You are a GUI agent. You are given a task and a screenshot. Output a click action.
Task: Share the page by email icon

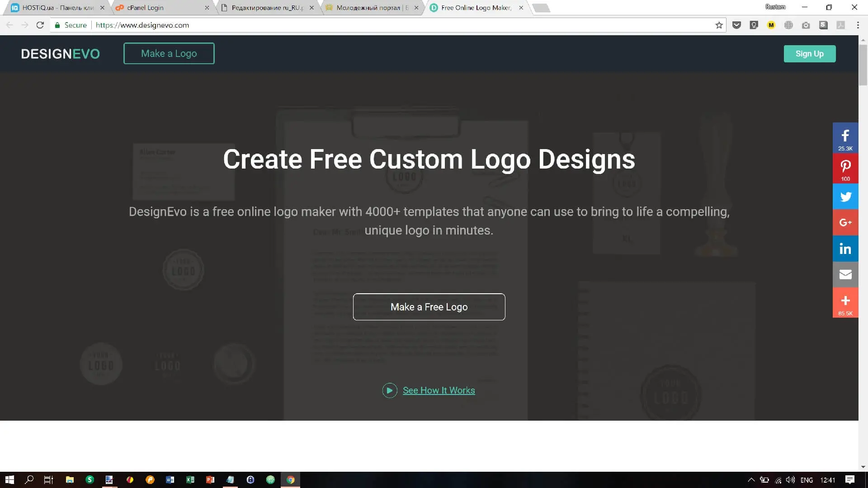tap(845, 274)
